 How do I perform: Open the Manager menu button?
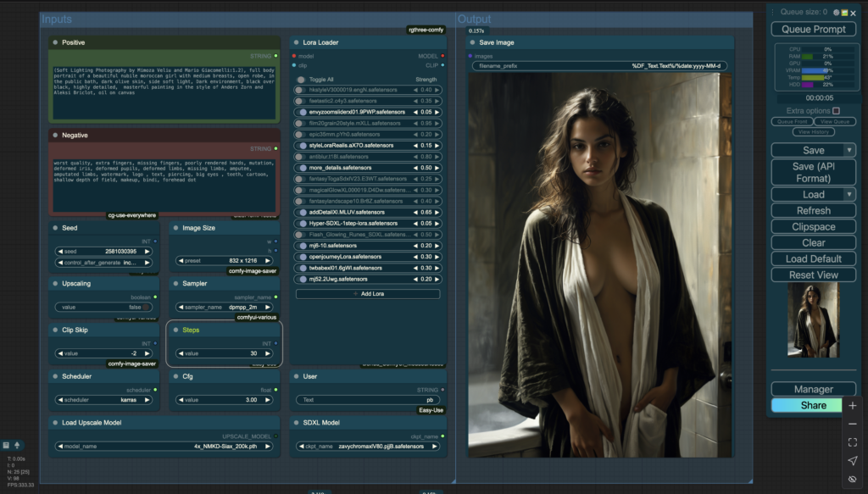click(x=813, y=389)
